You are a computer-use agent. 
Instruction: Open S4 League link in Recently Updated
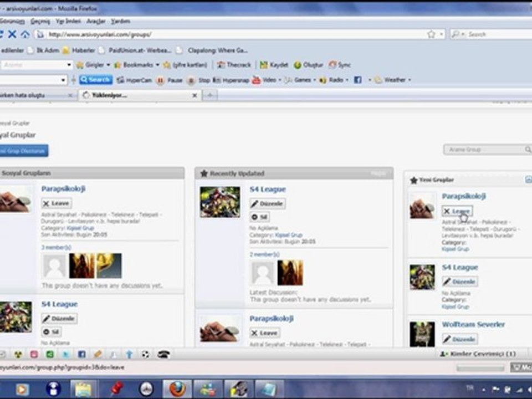pyautogui.click(x=268, y=190)
